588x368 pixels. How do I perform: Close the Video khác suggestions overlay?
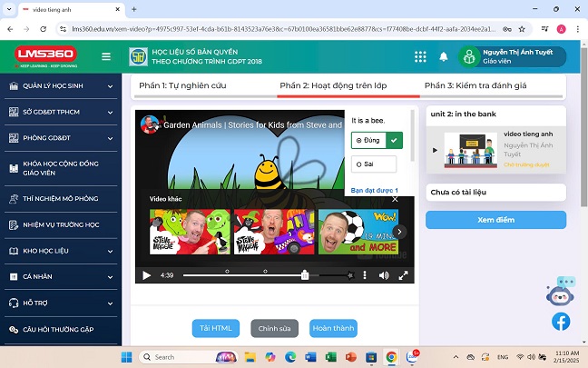click(x=395, y=199)
